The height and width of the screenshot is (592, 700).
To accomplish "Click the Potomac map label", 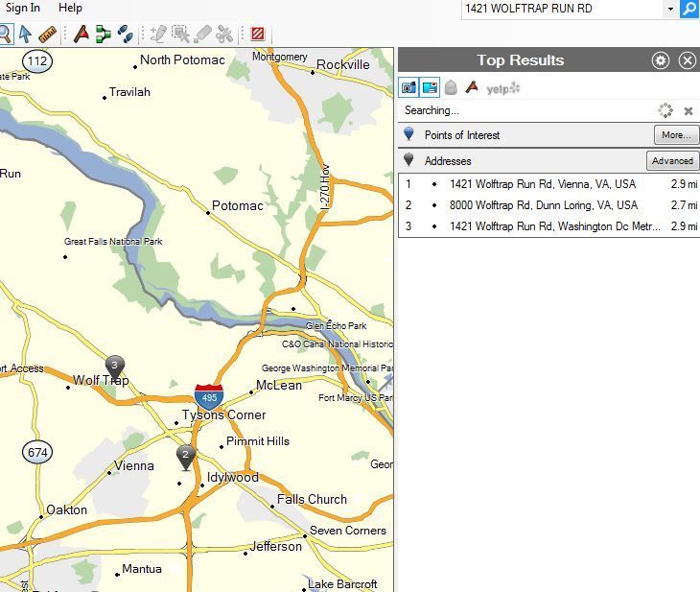I will pos(238,206).
